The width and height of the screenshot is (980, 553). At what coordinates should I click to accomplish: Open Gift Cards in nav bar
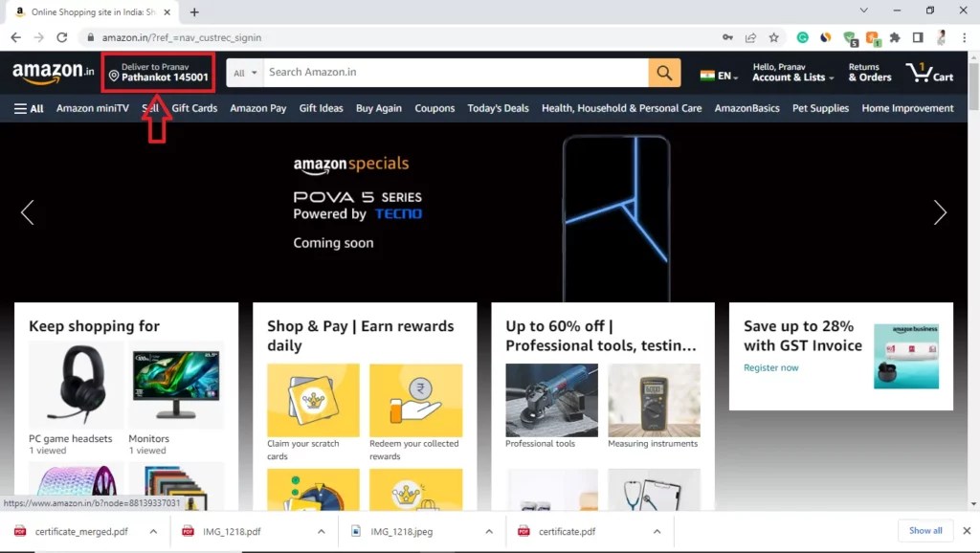click(194, 109)
